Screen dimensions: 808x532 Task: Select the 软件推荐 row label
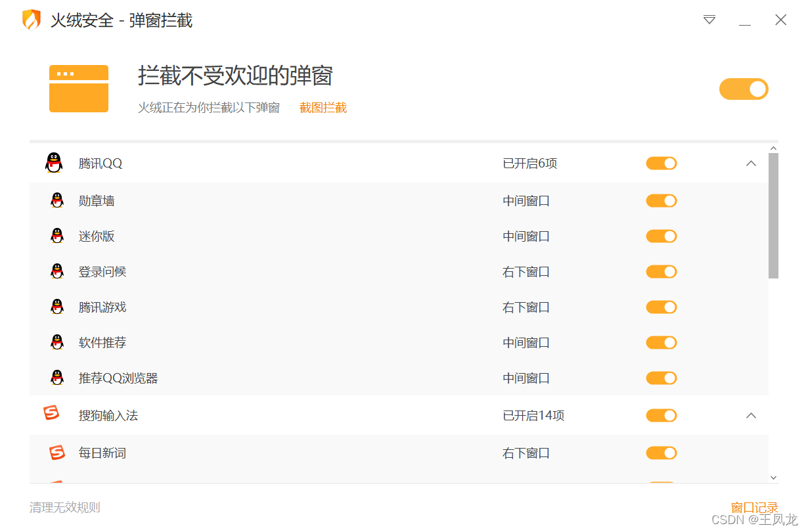coord(102,343)
